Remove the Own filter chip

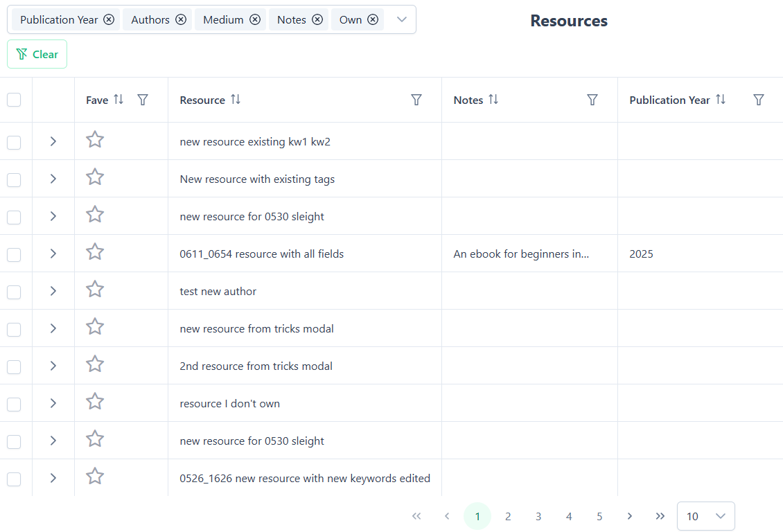[x=373, y=19]
